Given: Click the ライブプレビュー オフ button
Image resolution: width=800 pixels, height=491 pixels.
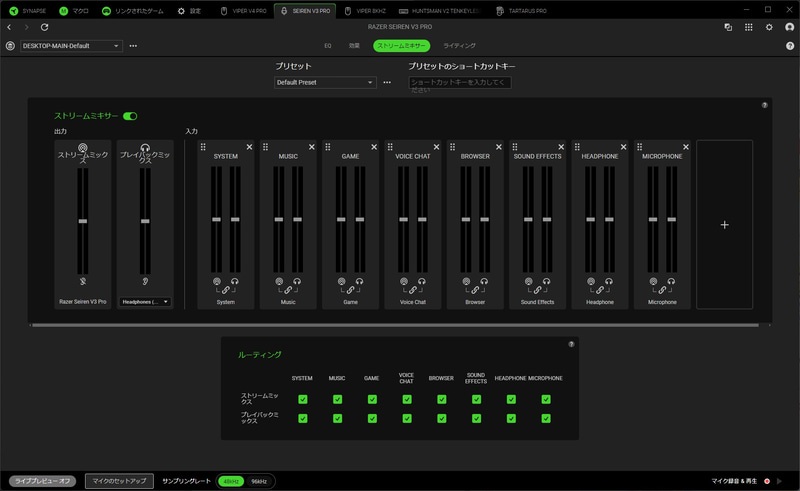Looking at the screenshot, I should pos(42,481).
